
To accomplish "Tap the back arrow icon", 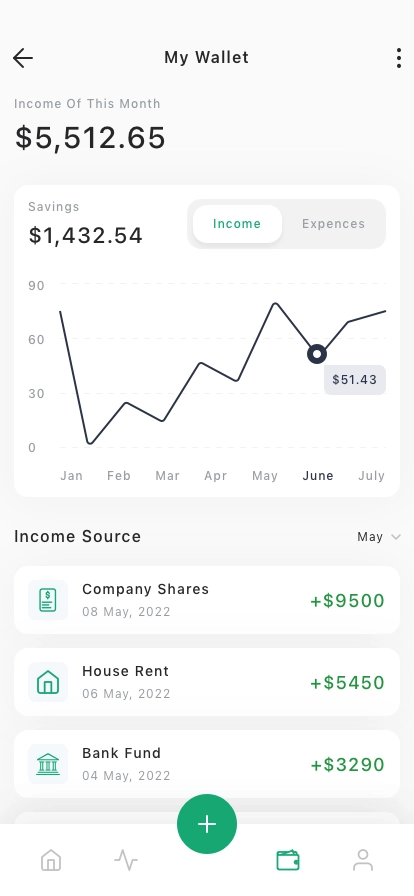I will 23,58.
